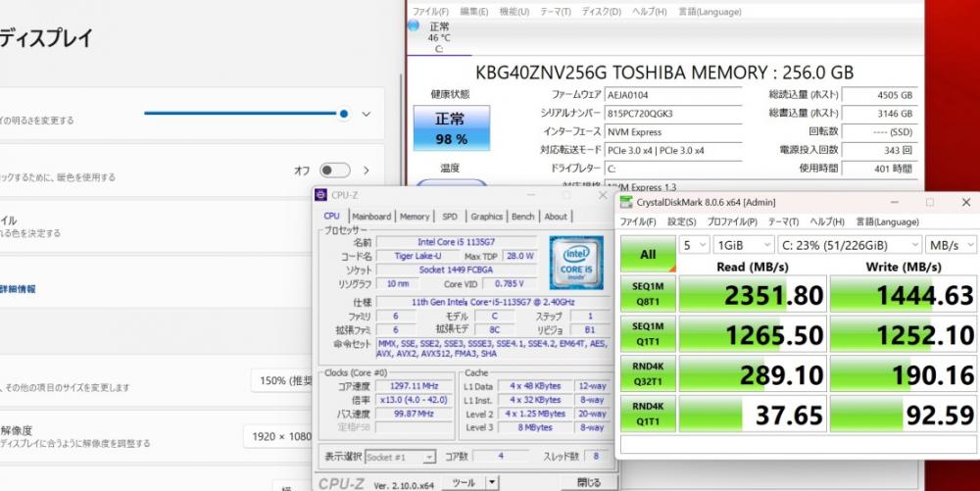Click the power-on hours 401 時間 field
Viewport: 980px width, 491px height.
(x=879, y=168)
